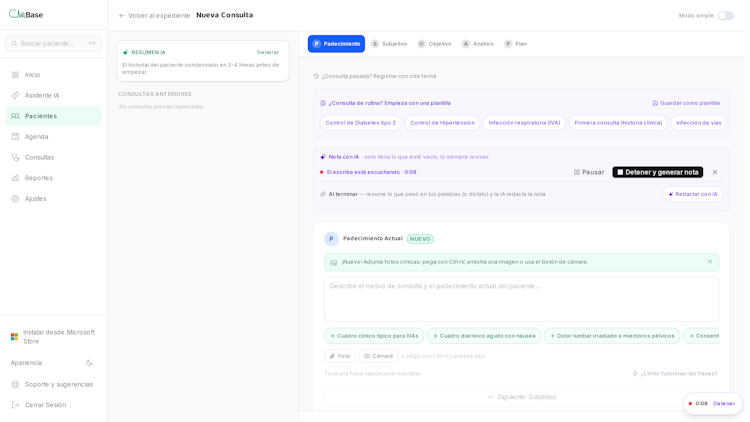
Task: Click the Foto attach button
Action: (340, 356)
